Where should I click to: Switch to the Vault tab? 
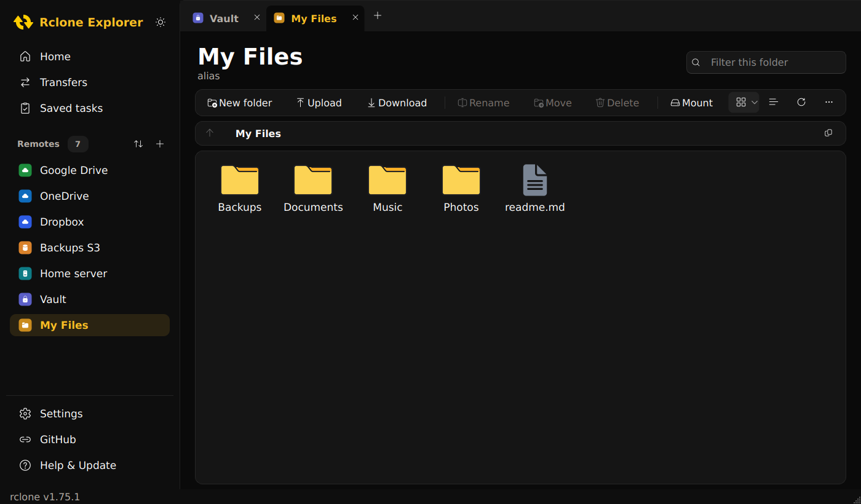(224, 18)
